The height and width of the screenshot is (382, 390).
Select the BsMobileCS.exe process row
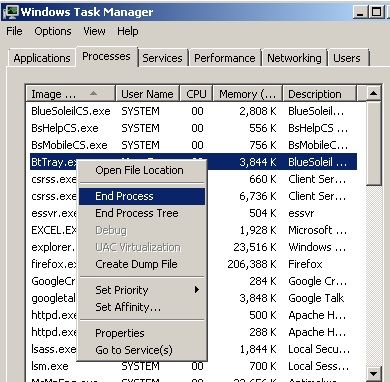193,145
